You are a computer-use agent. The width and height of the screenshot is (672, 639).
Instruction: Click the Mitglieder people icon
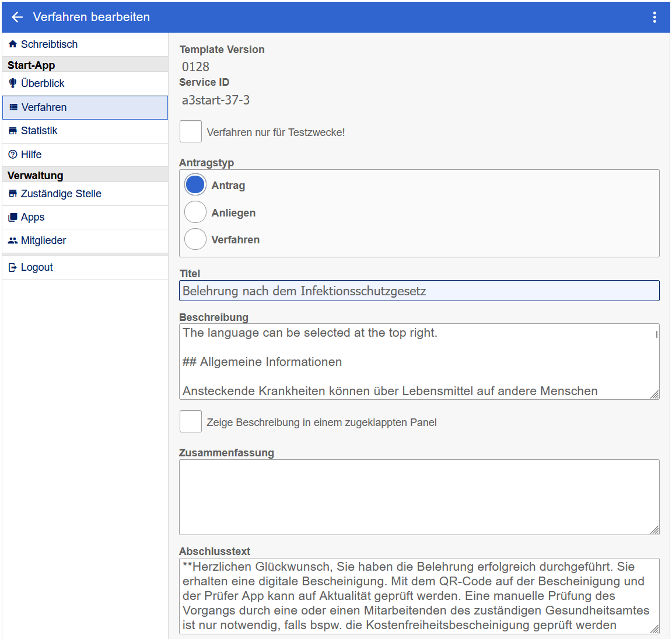(13, 240)
